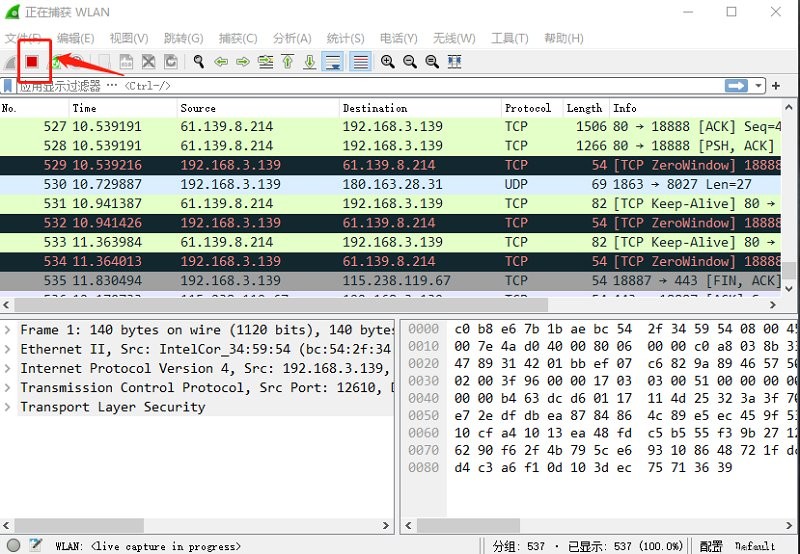800x554 pixels.
Task: Apply the display filter arrow button
Action: point(737,86)
